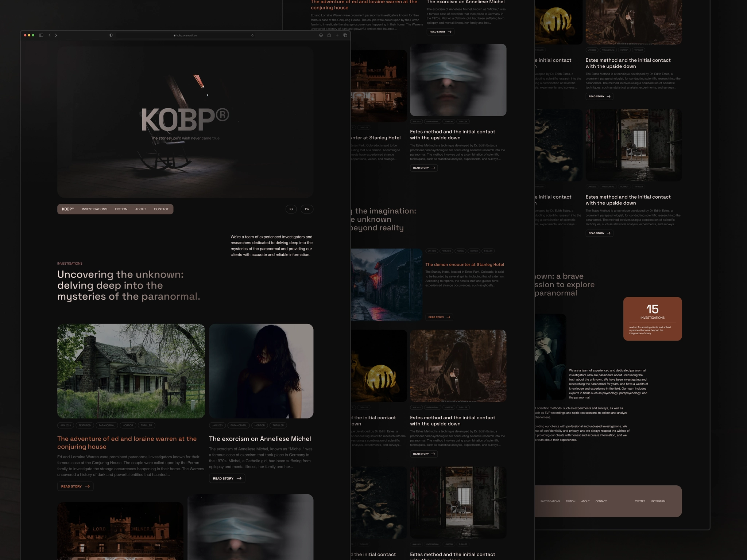Image resolution: width=747 pixels, height=560 pixels.
Task: Toggle the HORROR tag on the exorcism article
Action: [260, 425]
